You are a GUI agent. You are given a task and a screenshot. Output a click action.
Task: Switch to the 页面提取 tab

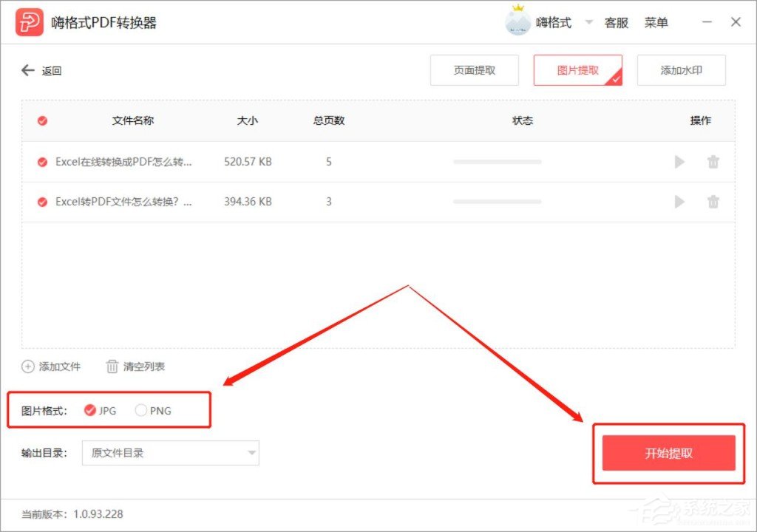point(474,70)
